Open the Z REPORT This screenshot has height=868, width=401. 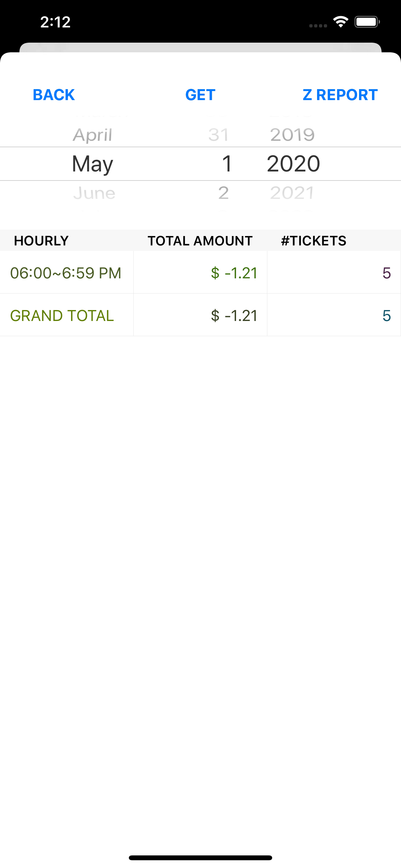[x=340, y=95]
